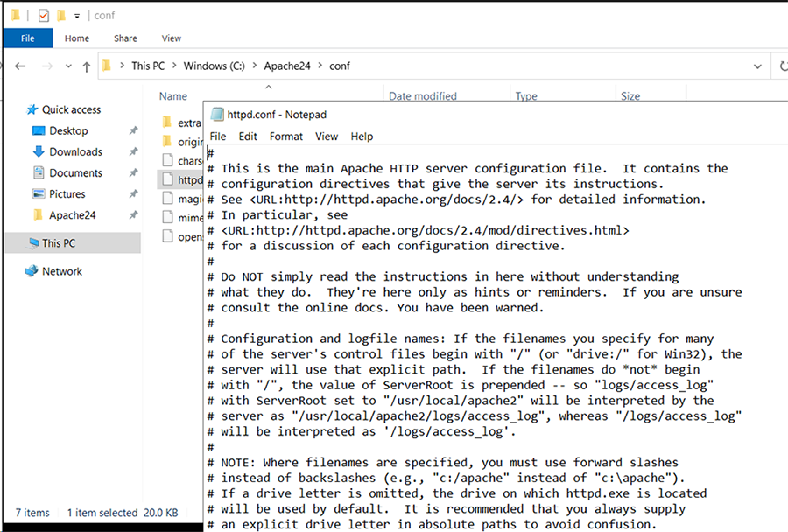Open Downloads folder in Quick access

click(75, 152)
